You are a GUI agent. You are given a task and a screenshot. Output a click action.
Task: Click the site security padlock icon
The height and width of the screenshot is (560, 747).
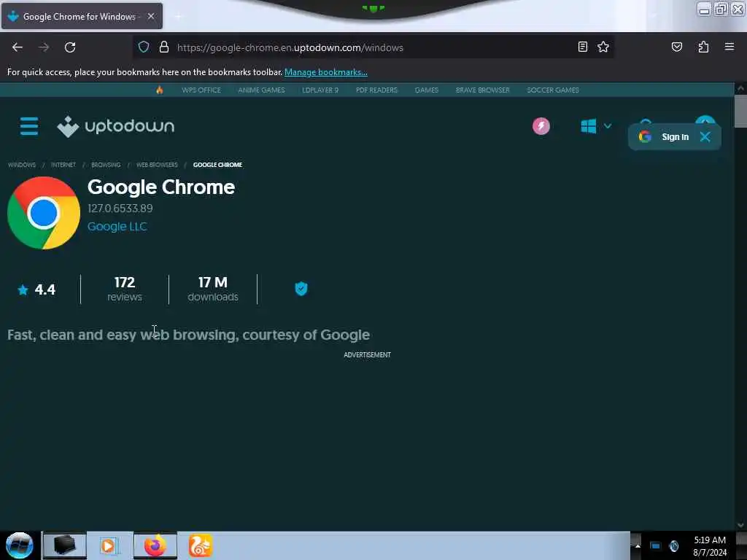(x=164, y=47)
